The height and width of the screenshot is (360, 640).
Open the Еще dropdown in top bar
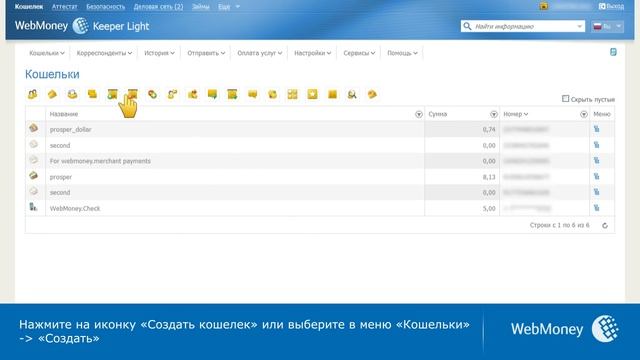[229, 7]
